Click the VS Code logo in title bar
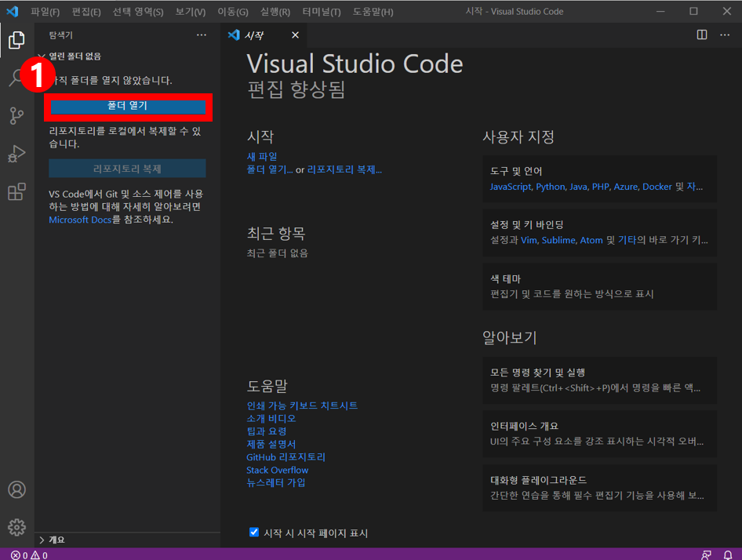Viewport: 742px width, 560px height. point(13,11)
